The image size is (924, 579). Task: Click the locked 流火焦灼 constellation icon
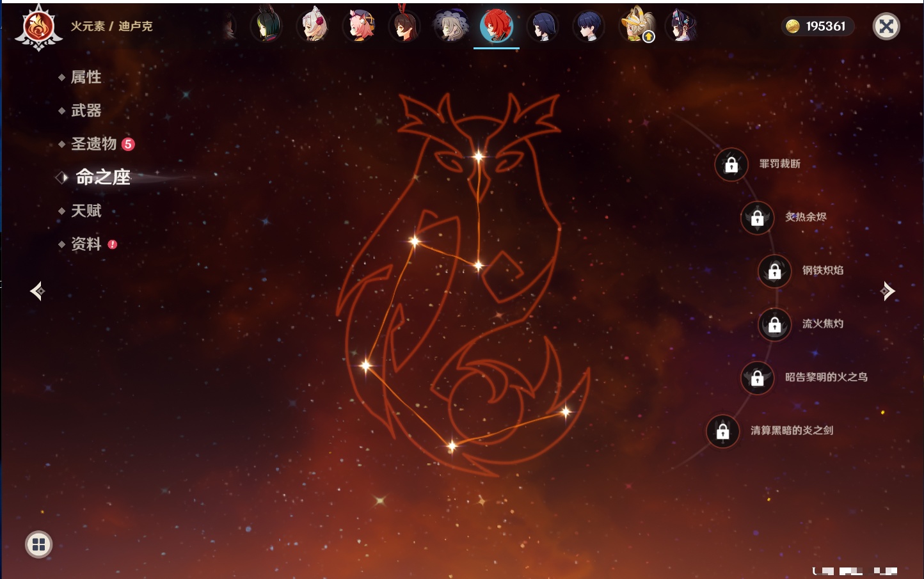click(x=775, y=324)
